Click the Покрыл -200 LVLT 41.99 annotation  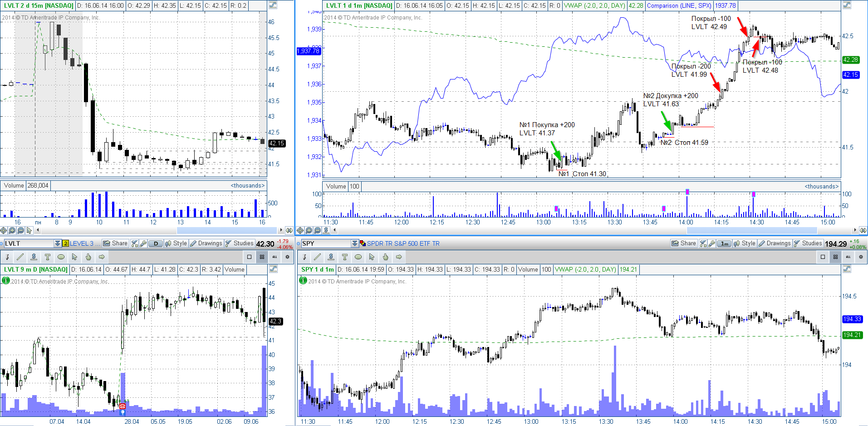691,70
